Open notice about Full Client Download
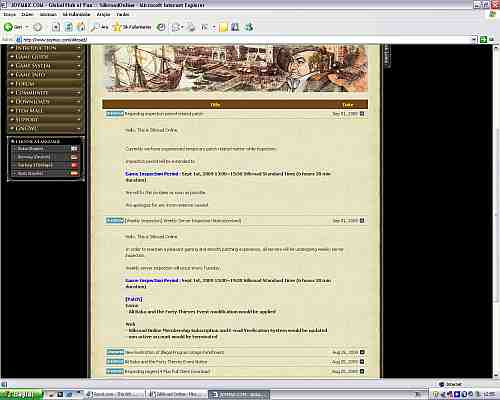 pos(167,371)
